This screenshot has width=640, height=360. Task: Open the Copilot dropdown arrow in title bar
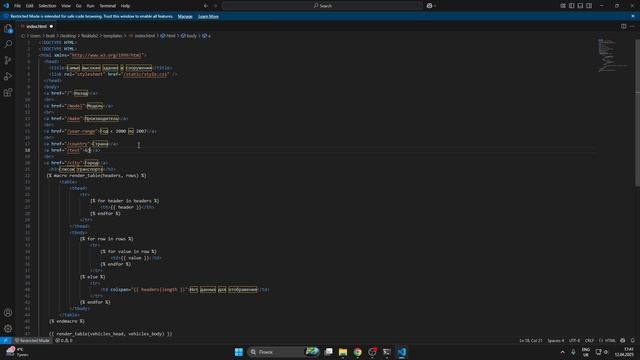(435, 6)
